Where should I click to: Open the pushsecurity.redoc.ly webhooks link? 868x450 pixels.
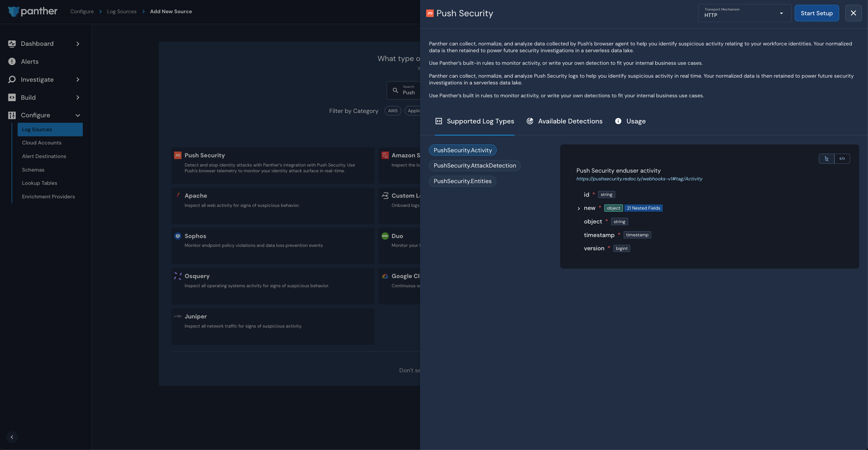click(x=639, y=179)
